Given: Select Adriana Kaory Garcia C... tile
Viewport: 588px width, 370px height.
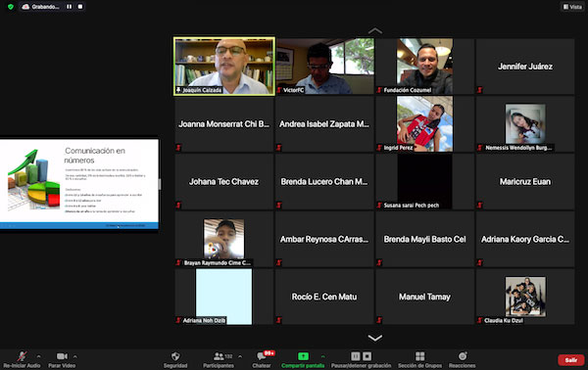Looking at the screenshot, I should point(525,239).
